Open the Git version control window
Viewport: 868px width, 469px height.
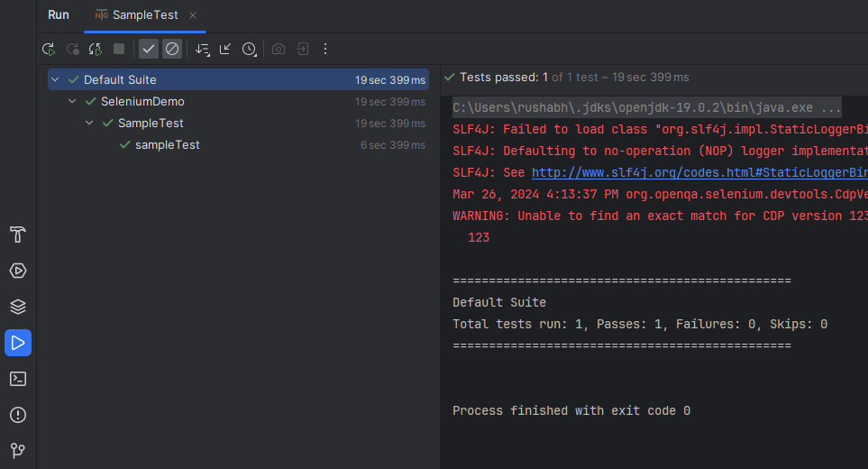[18, 450]
